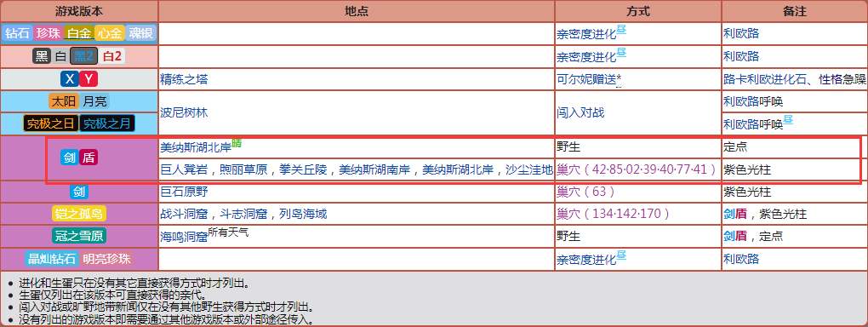Open the 究极之月 version badge
Screen dimensions: 868x327
[107, 123]
